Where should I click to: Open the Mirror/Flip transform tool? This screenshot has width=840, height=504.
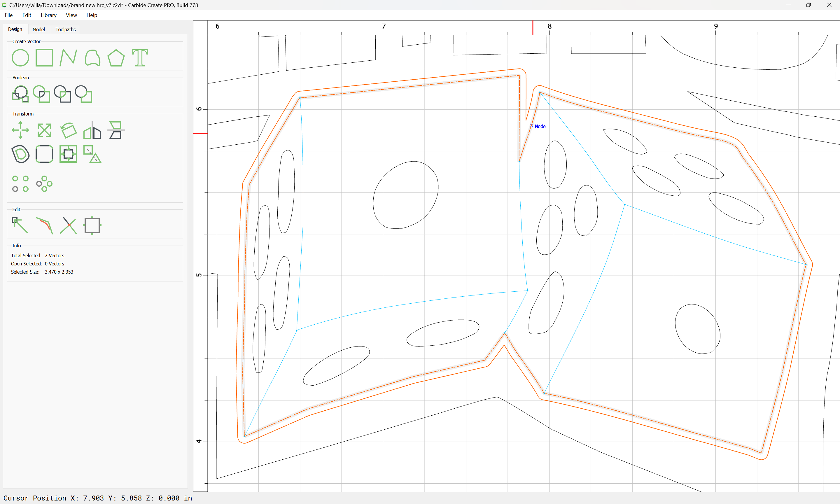(x=92, y=130)
